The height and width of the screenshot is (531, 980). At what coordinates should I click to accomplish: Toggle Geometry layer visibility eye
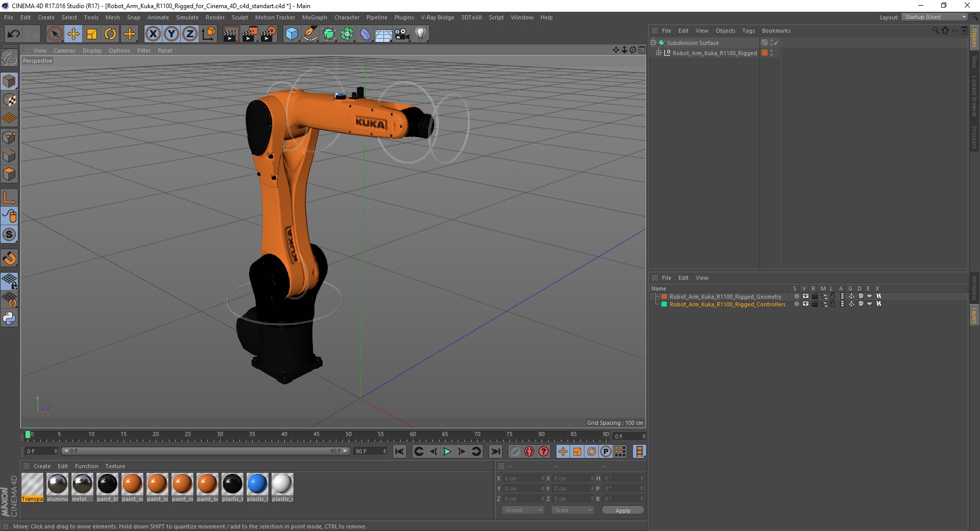point(805,296)
